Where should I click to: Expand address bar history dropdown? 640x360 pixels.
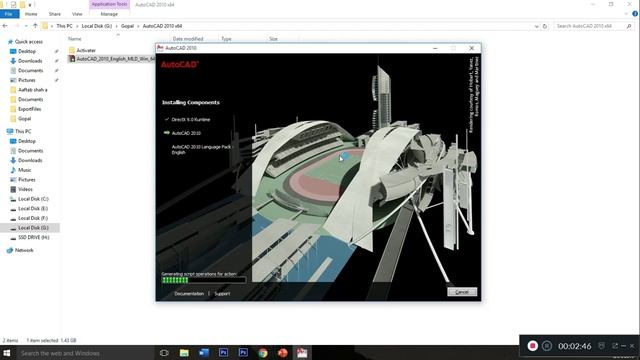click(536, 26)
